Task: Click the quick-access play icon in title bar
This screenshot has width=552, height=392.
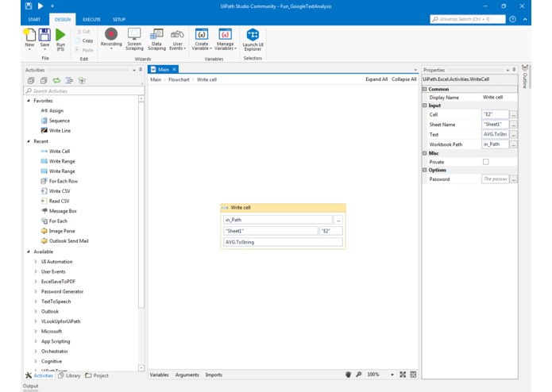Action: (x=41, y=6)
